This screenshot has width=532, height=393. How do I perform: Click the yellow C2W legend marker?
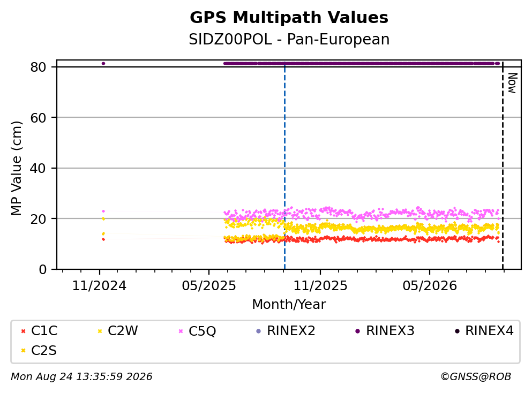(x=100, y=331)
